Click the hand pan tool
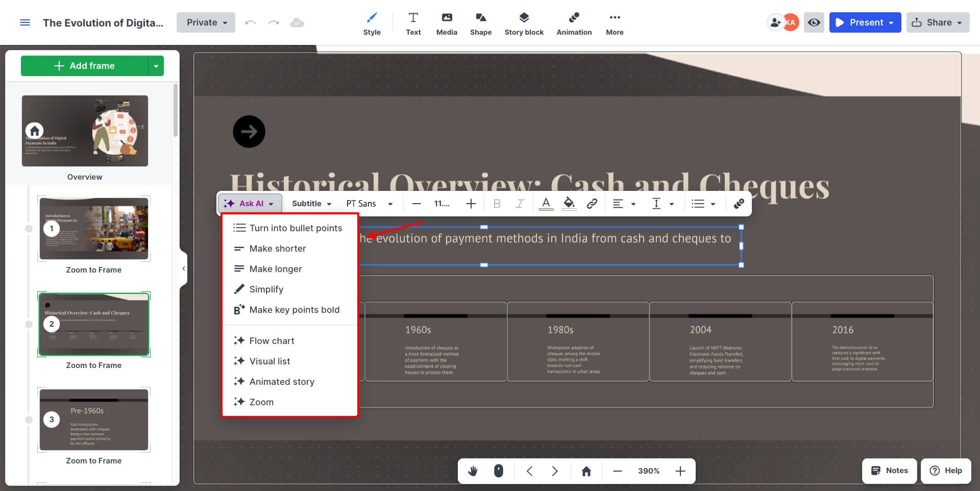Image resolution: width=980 pixels, height=491 pixels. [x=473, y=471]
